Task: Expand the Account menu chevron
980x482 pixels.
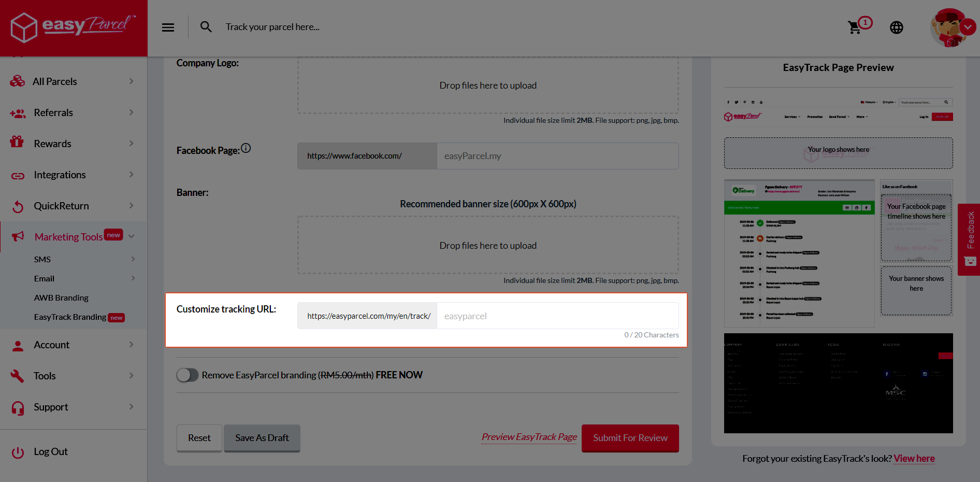Action: point(131,345)
